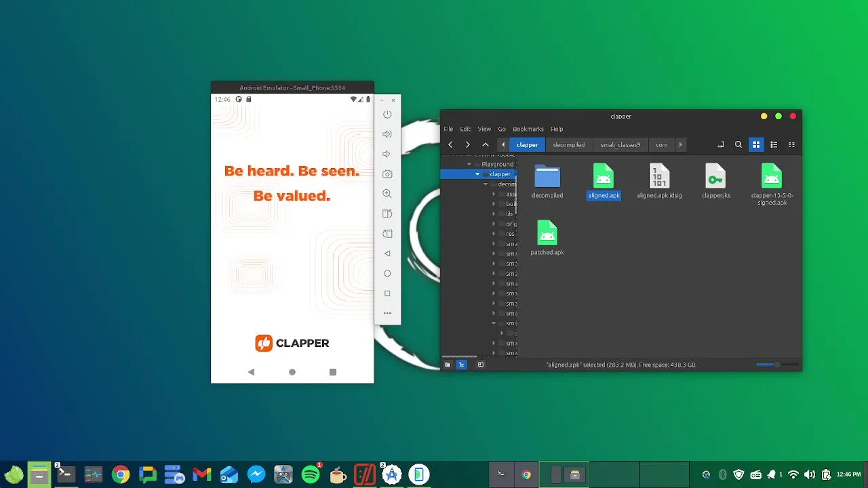Collapse the decompiled tree node

coord(485,184)
